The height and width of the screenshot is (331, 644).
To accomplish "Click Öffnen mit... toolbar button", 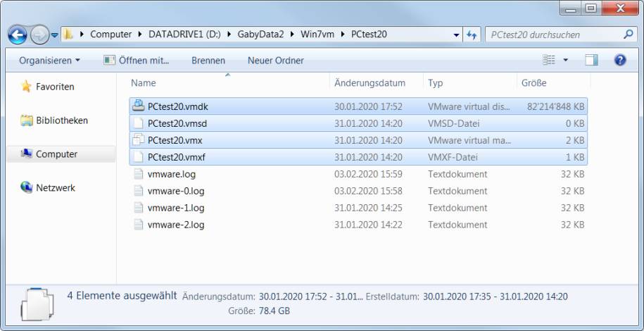I will (137, 61).
